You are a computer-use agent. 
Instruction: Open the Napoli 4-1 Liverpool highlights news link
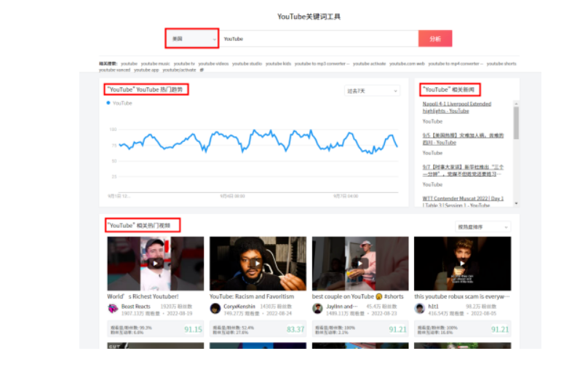[457, 107]
